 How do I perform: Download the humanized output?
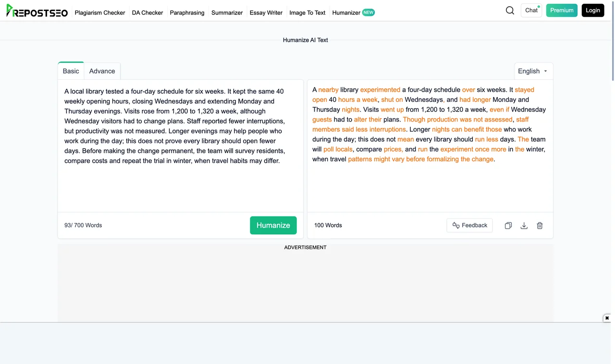coord(524,226)
